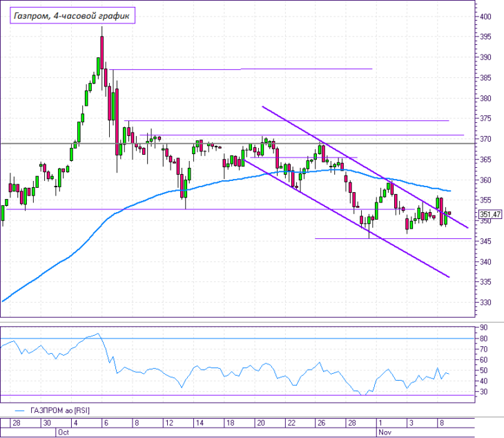Click the 400 price axis label

(x=485, y=17)
